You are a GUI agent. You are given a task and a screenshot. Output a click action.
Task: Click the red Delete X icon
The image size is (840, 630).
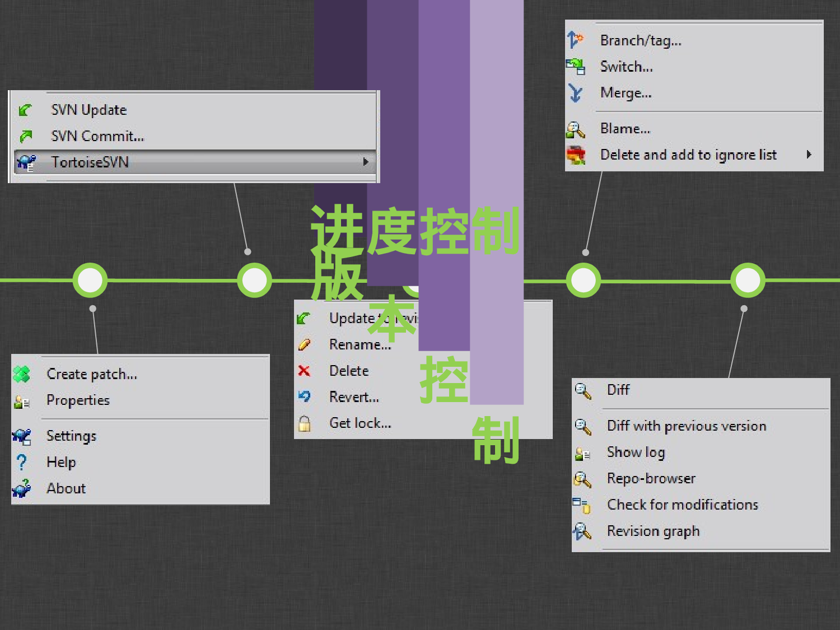(x=304, y=371)
